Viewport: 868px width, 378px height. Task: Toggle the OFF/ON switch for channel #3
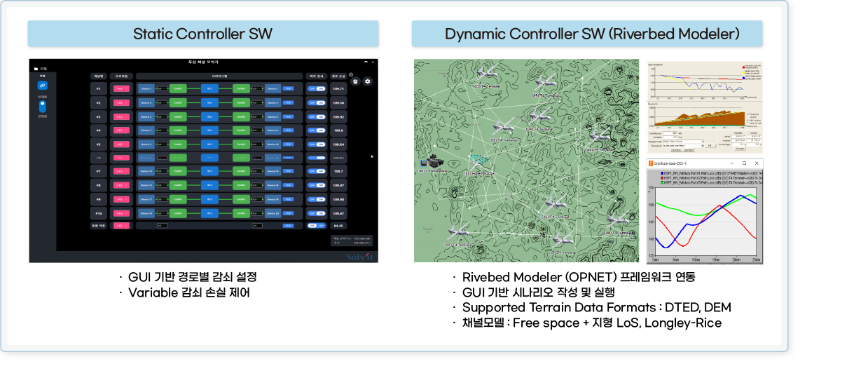pos(317,117)
